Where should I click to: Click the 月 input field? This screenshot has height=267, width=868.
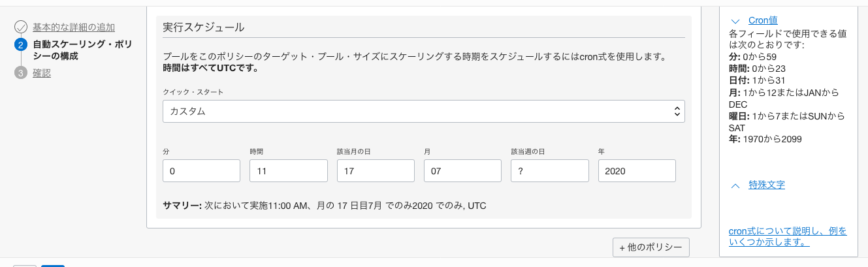tap(462, 171)
